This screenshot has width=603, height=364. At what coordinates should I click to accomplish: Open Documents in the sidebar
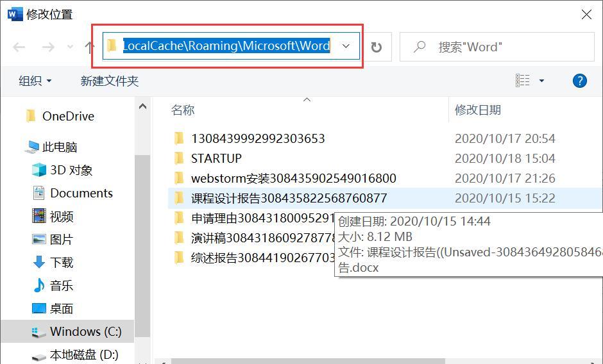(72, 193)
